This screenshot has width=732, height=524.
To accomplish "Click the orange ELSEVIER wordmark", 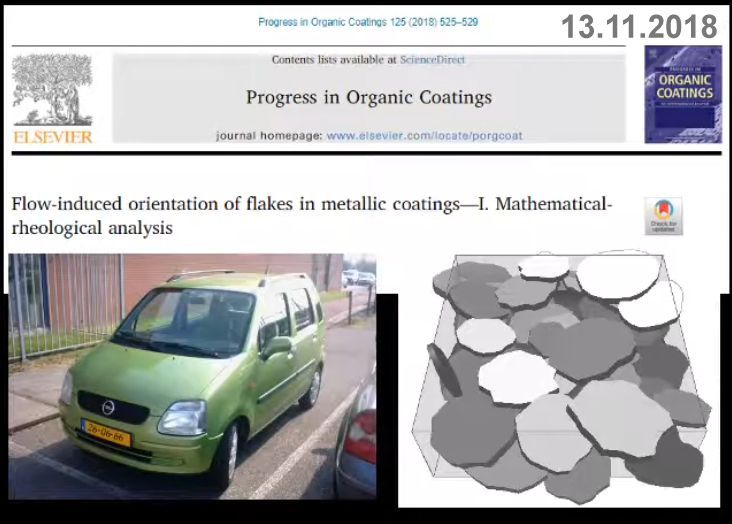I will click(53, 137).
